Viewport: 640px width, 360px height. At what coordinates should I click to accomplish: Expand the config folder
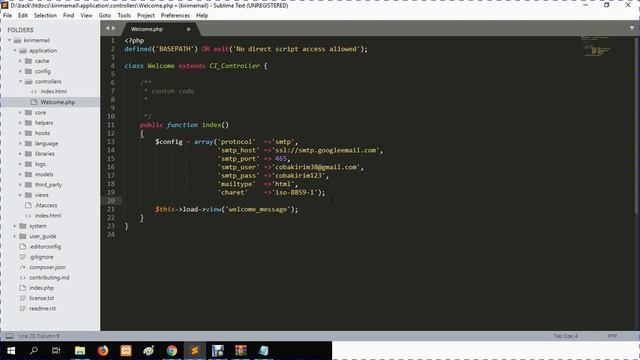point(20,71)
